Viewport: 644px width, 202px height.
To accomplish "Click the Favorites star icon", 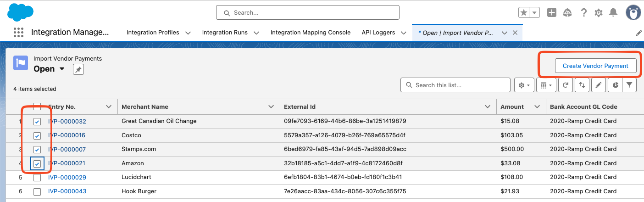I will [x=523, y=13].
